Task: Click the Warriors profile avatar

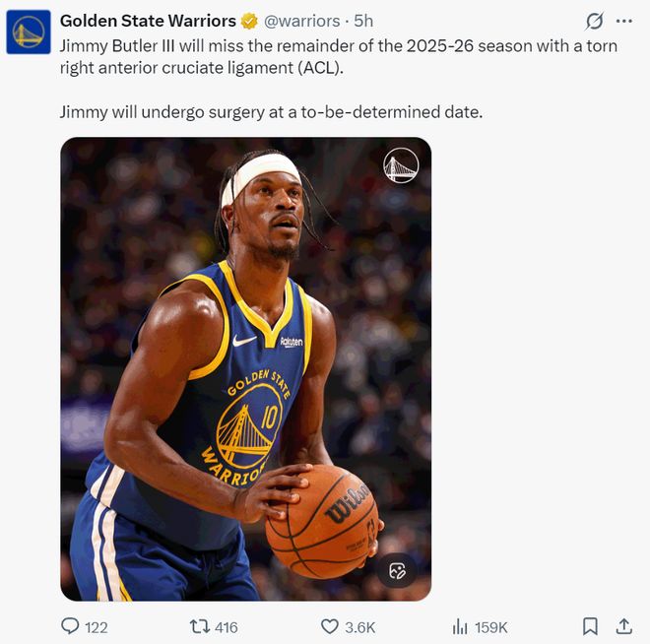Action: [29, 32]
